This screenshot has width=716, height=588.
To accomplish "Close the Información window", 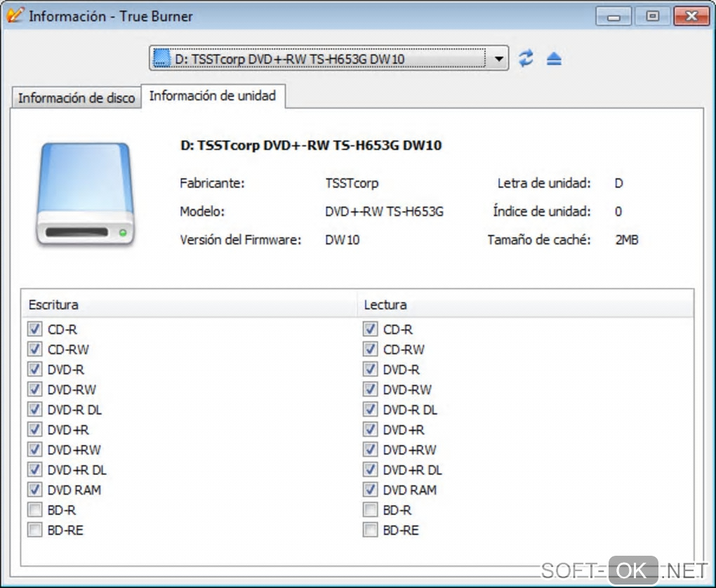I will coord(692,16).
